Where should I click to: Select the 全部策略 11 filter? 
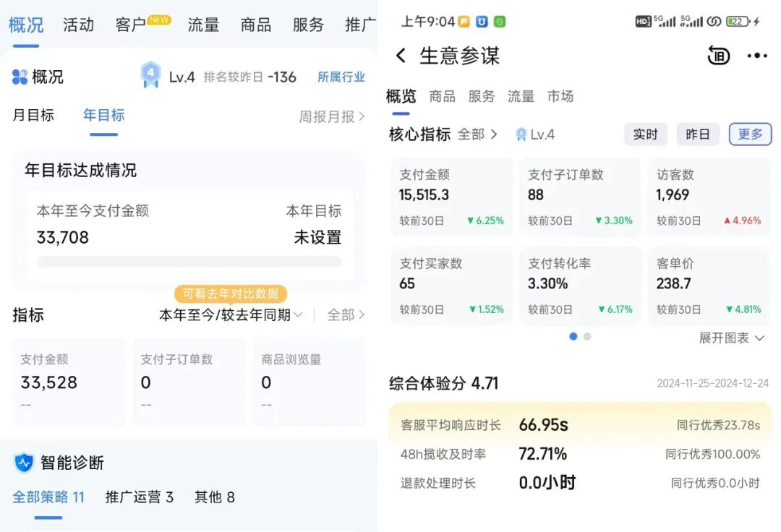48,497
